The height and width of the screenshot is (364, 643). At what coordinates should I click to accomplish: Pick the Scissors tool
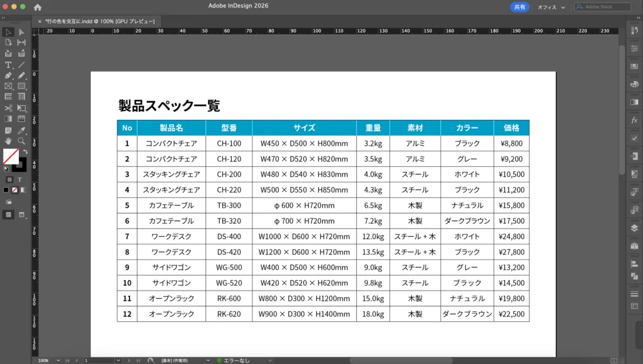[8, 108]
